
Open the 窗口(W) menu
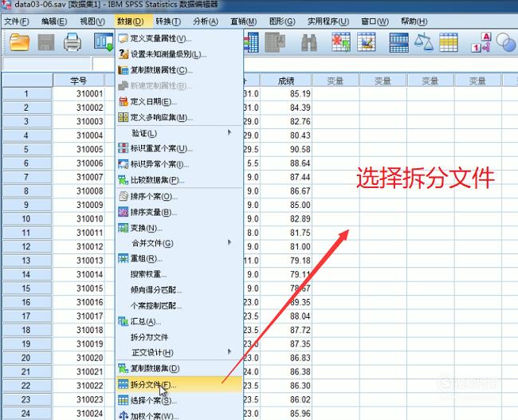tap(375, 22)
